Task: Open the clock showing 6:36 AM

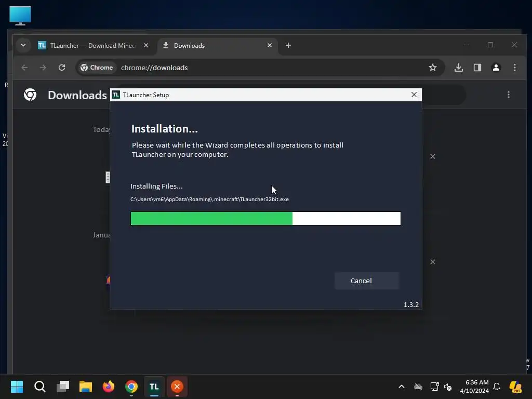Action: click(474, 387)
